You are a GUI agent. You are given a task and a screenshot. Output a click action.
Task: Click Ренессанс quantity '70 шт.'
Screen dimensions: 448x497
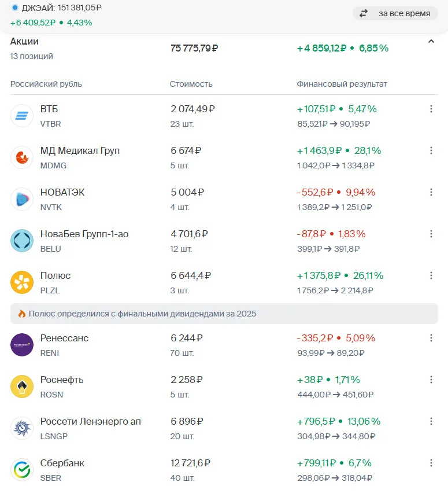(182, 353)
